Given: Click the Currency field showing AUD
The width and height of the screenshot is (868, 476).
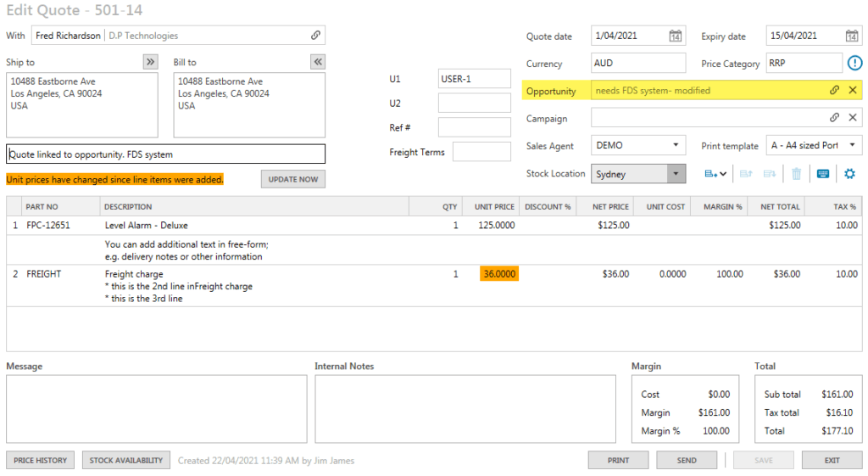Looking at the screenshot, I should (638, 63).
